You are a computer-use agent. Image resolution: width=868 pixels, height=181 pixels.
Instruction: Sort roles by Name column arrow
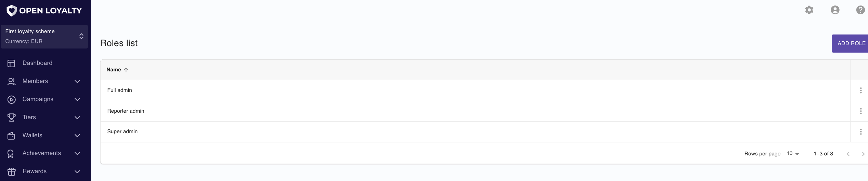click(x=126, y=70)
